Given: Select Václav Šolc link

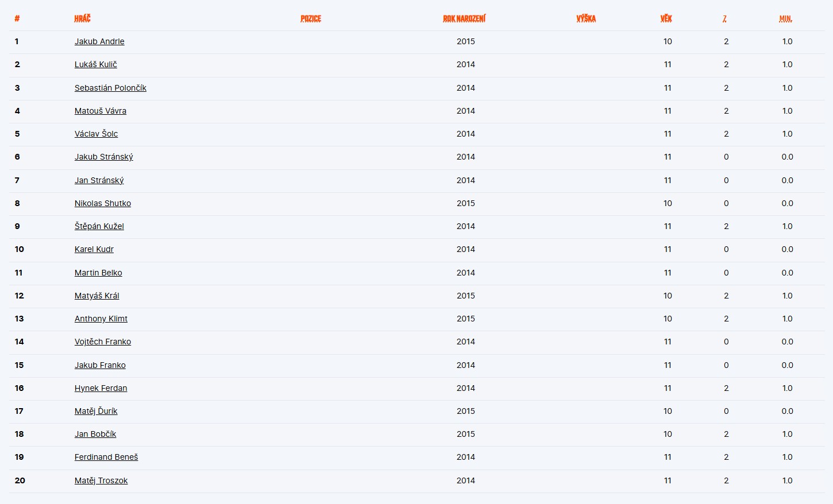Looking at the screenshot, I should pyautogui.click(x=96, y=134).
